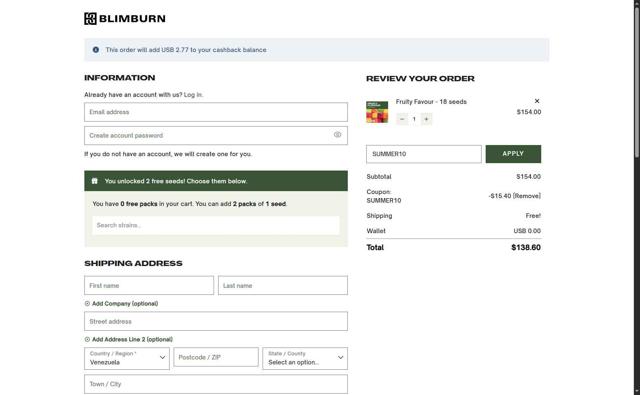The width and height of the screenshot is (640, 395).
Task: Focus the Town / City field
Action: pyautogui.click(x=216, y=384)
